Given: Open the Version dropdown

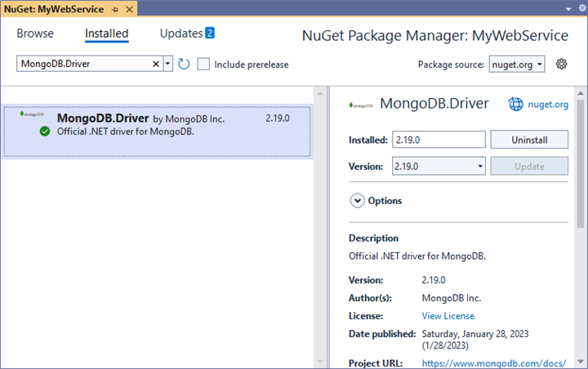Looking at the screenshot, I should click(x=439, y=166).
